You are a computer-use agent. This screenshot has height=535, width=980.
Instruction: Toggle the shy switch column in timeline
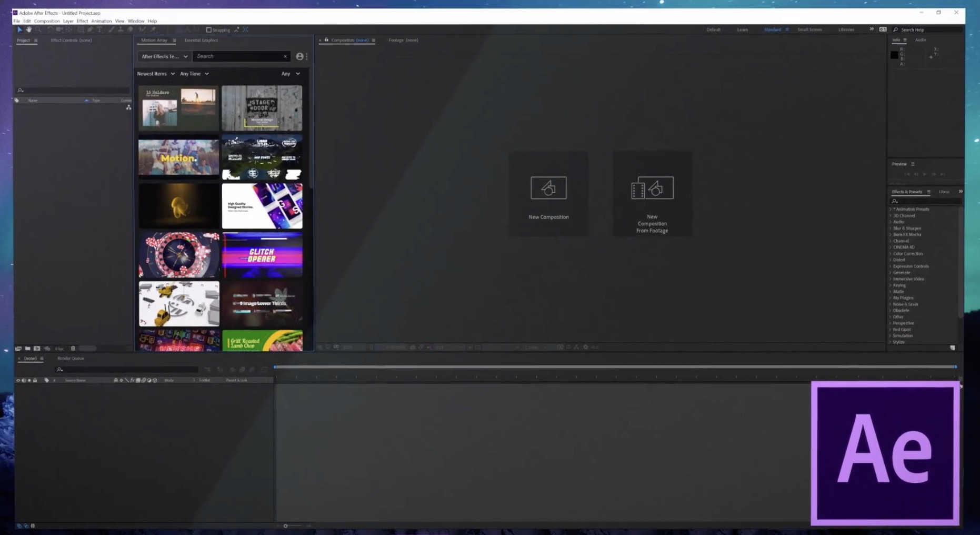[x=116, y=380]
